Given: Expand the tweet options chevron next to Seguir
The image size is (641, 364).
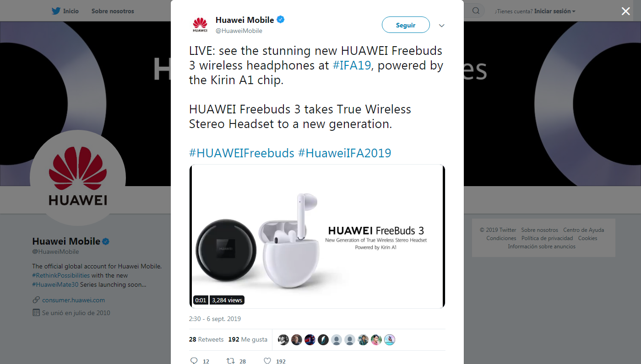Looking at the screenshot, I should (442, 26).
